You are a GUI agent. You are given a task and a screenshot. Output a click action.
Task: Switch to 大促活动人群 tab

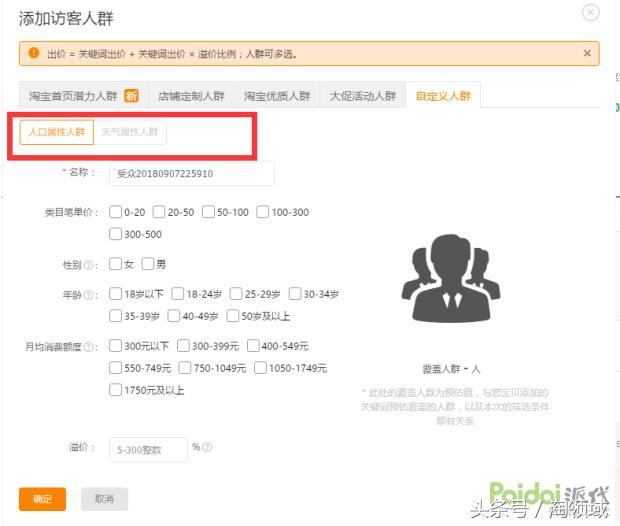pyautogui.click(x=363, y=95)
